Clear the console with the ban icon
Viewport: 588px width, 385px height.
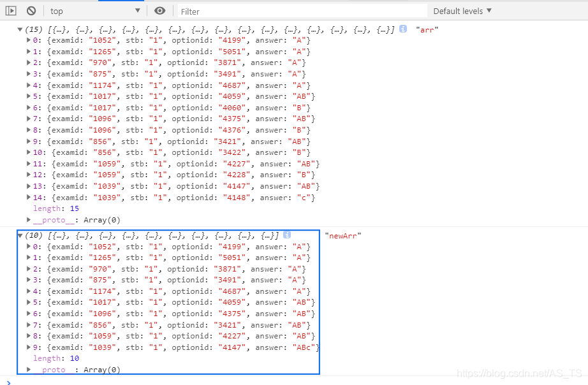(31, 11)
